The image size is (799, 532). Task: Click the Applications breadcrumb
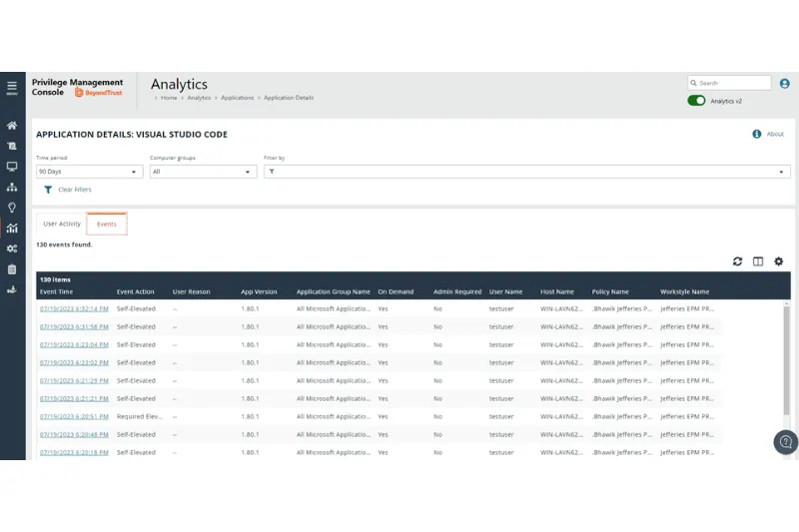237,98
